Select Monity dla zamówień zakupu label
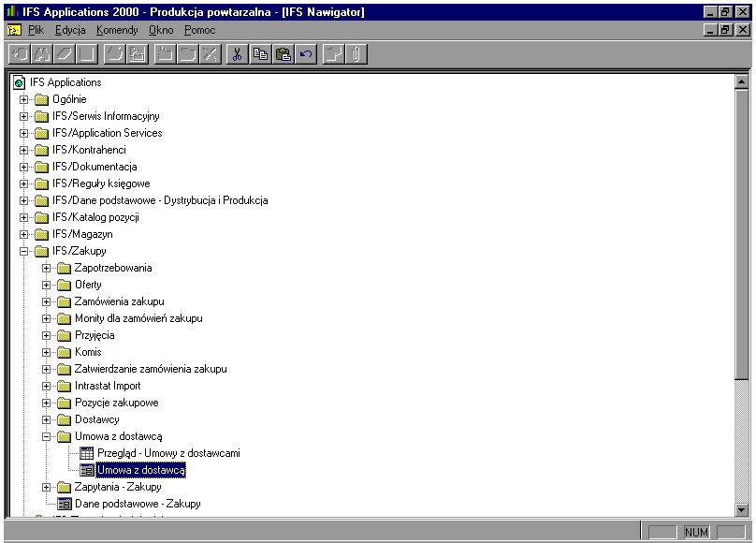756x543 pixels. pyautogui.click(x=138, y=318)
